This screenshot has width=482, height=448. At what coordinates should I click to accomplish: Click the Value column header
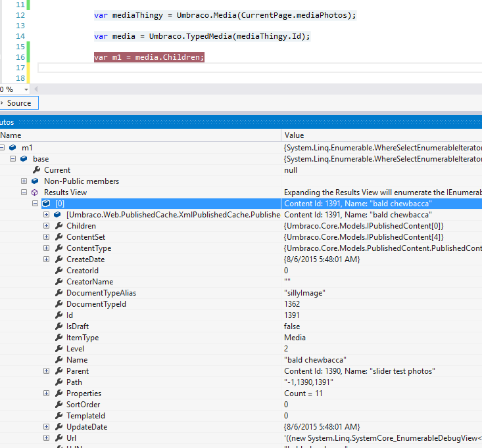click(381, 135)
